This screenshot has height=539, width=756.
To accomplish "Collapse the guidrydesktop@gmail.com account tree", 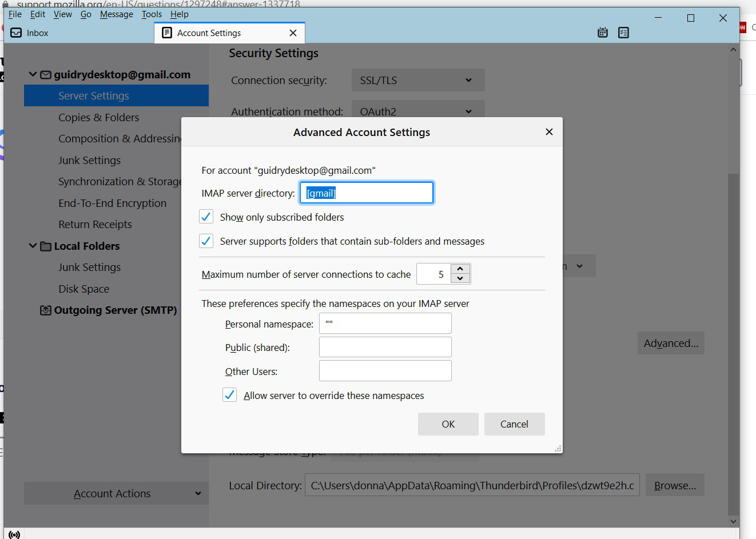I will [33, 74].
